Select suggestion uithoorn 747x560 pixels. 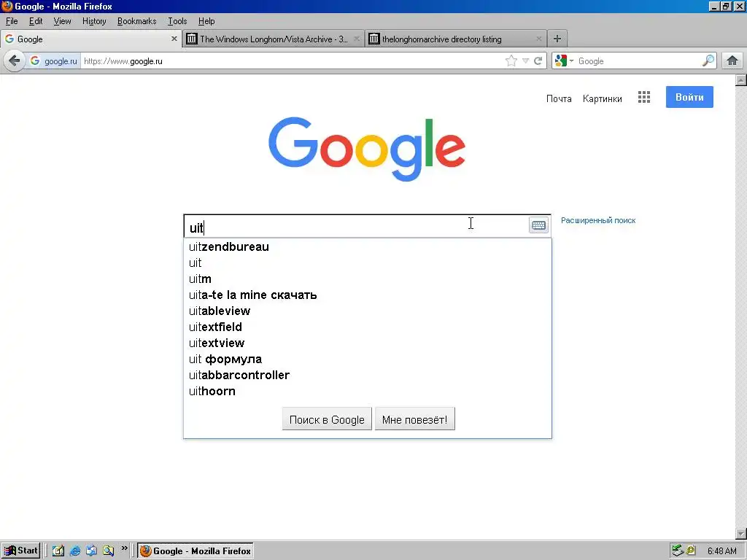coord(368,391)
